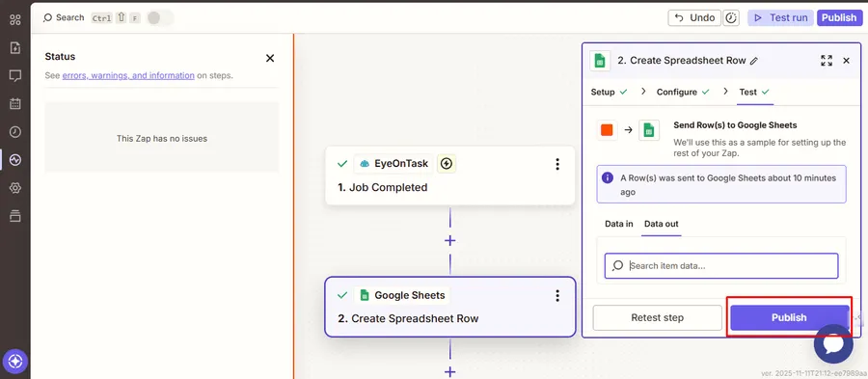Click the Retest step button
This screenshot has width=868, height=379.
point(657,317)
